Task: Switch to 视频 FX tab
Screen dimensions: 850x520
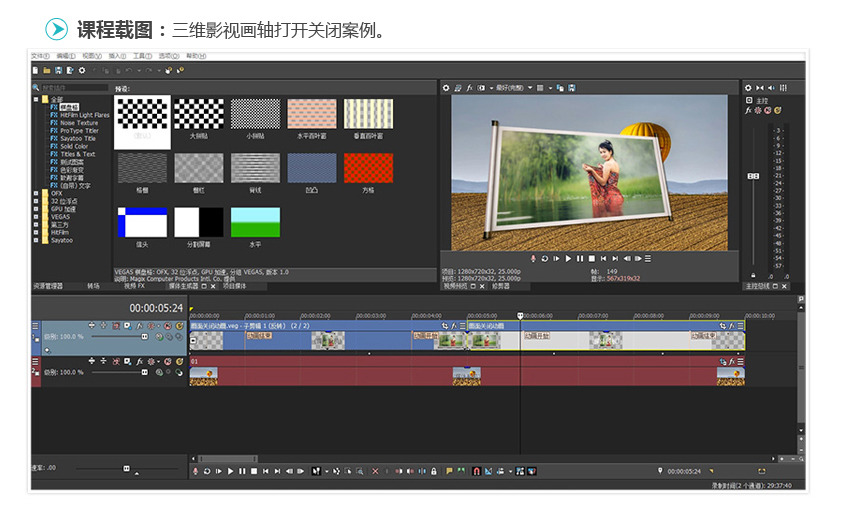Action: pos(134,286)
